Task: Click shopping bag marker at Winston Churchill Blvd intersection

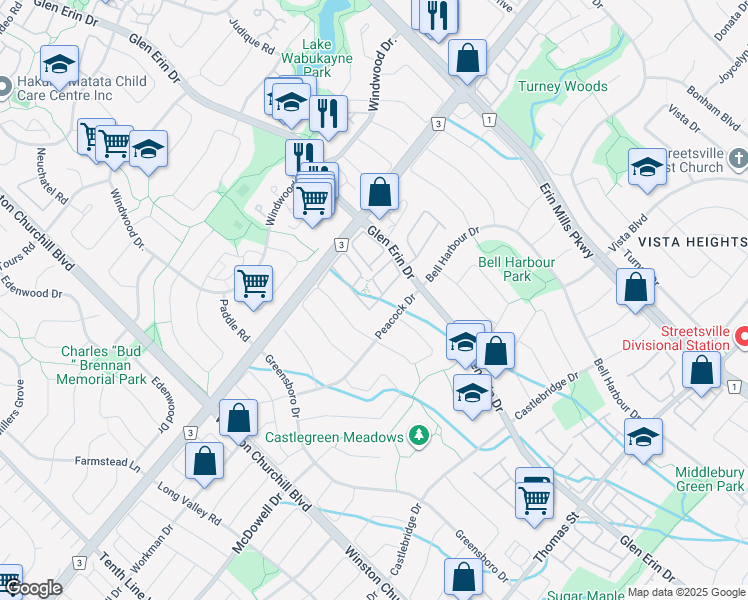Action: click(x=239, y=419)
